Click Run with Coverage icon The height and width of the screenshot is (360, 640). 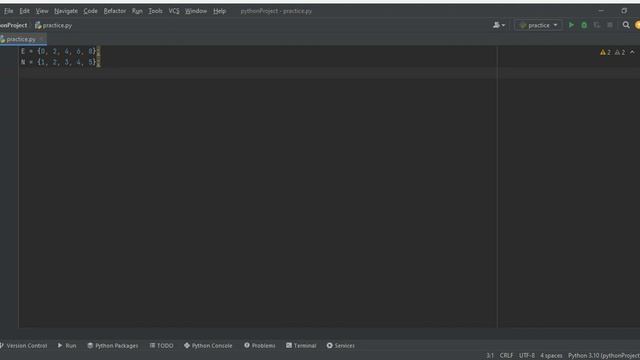click(x=597, y=25)
